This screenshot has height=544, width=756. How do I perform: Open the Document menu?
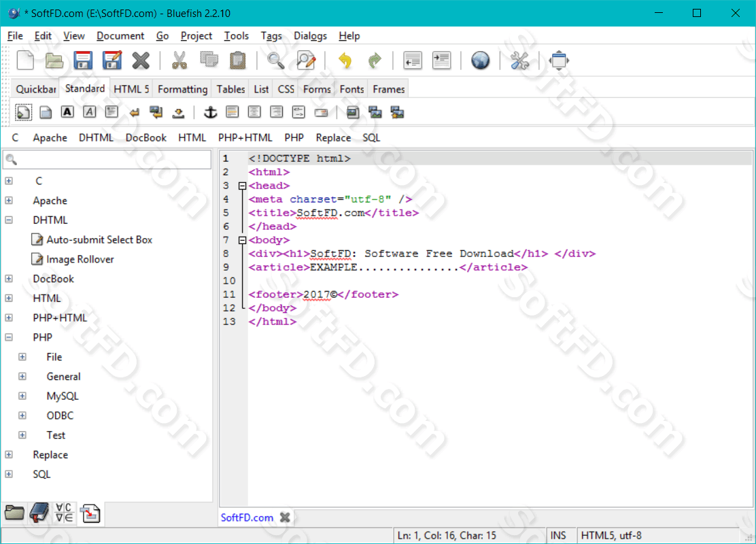[120, 35]
